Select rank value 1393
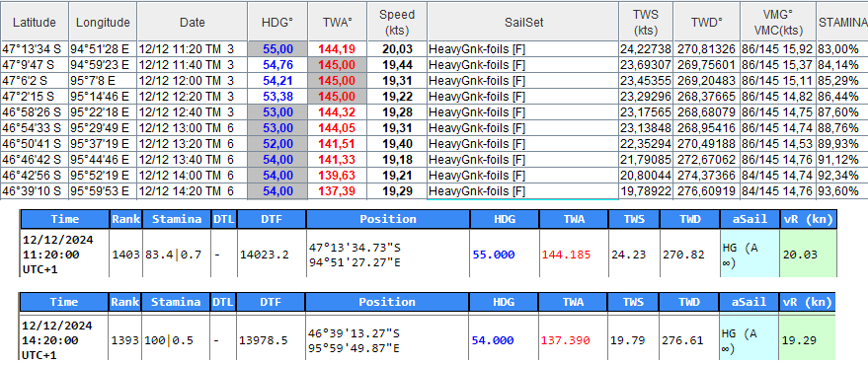 (125, 340)
